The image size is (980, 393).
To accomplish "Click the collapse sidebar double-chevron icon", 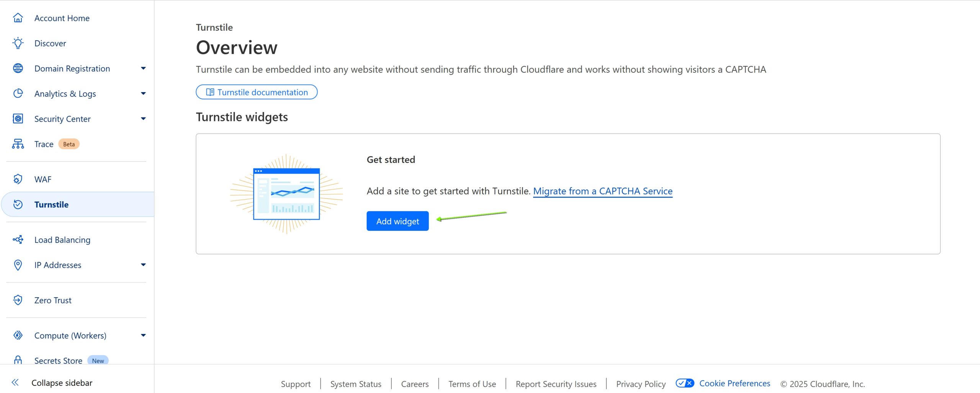I will click(x=15, y=383).
